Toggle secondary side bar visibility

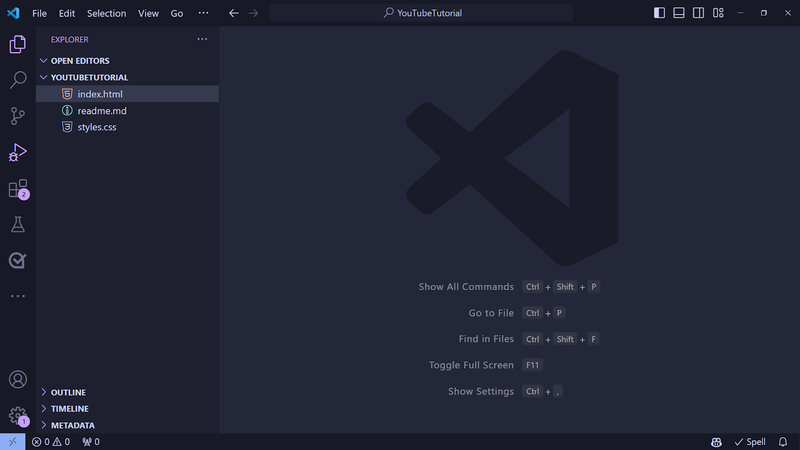(698, 13)
